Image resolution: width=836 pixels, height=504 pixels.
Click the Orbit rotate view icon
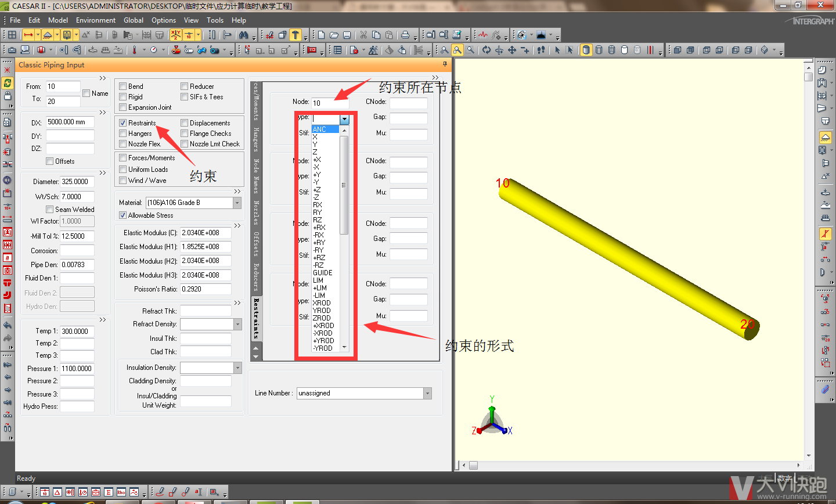tap(487, 50)
